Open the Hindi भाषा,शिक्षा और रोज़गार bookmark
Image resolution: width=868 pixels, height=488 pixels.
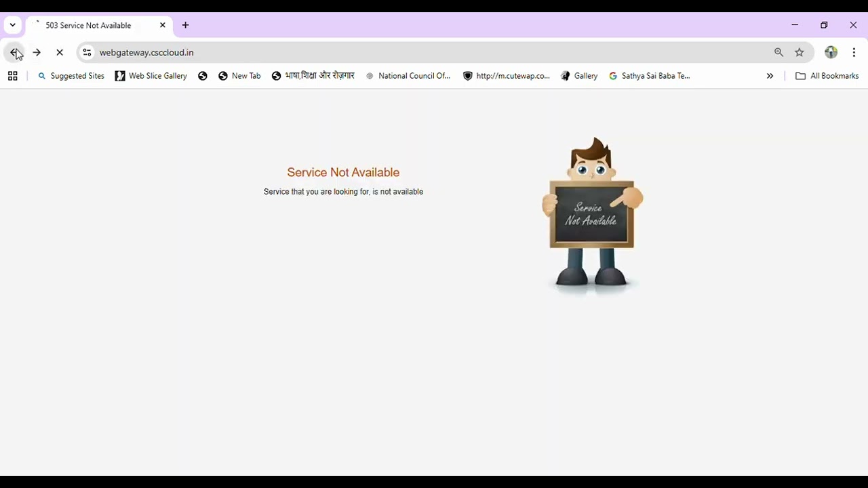(x=313, y=76)
